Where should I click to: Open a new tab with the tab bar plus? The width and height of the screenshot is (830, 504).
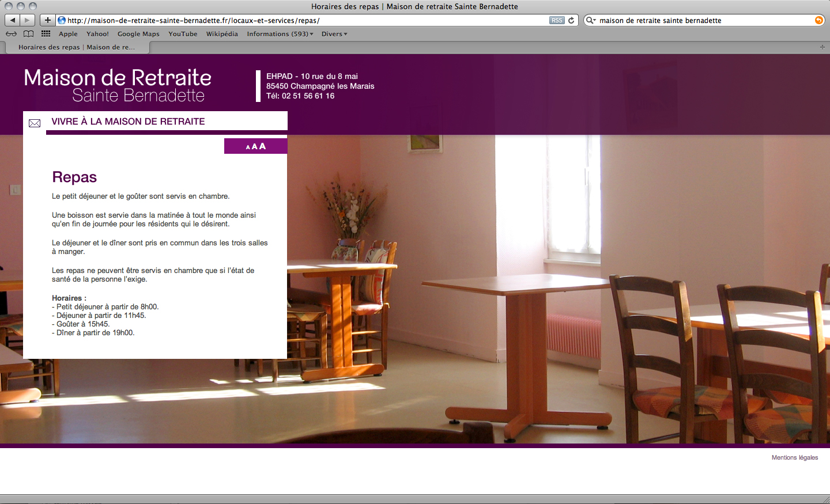tap(822, 47)
